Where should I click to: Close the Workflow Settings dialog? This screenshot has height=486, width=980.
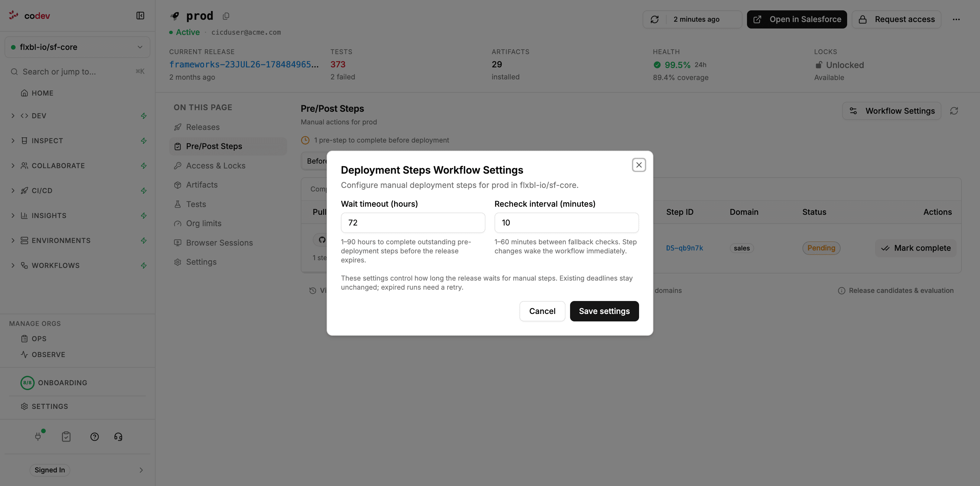(639, 165)
